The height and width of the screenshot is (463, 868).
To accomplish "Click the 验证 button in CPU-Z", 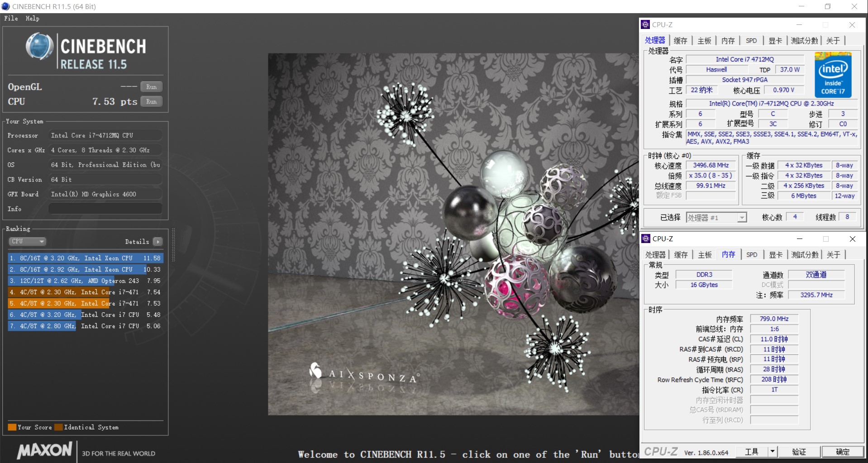I will [799, 452].
